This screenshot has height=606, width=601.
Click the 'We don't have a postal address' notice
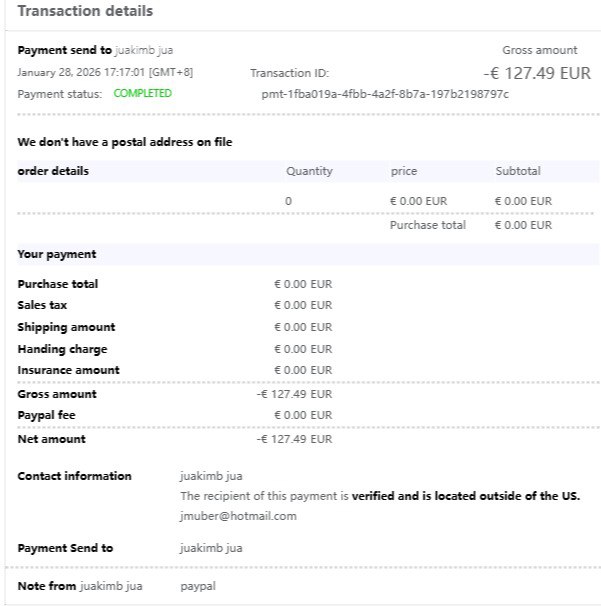coord(125,143)
